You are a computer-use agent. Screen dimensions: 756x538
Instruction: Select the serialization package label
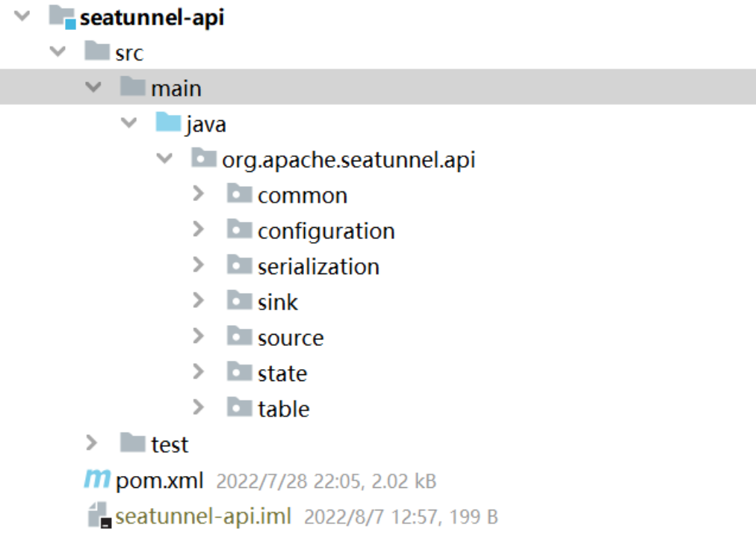click(318, 267)
